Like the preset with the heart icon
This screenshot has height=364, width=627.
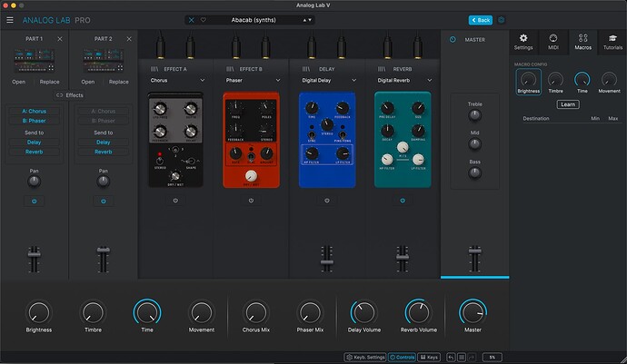point(204,20)
